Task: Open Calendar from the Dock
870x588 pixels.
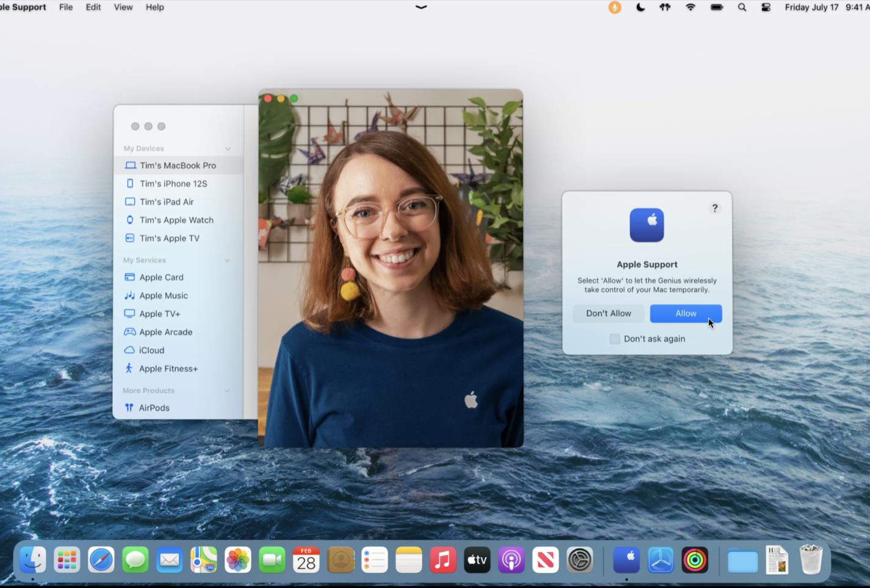Action: pyautogui.click(x=306, y=559)
